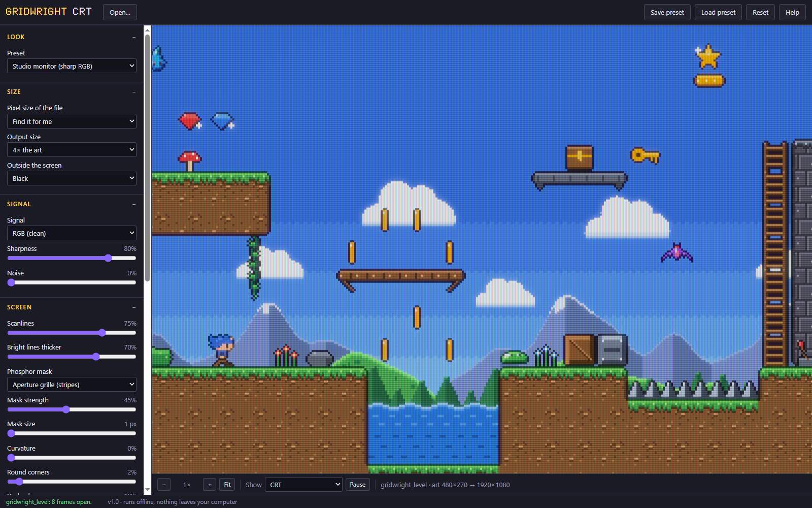812x508 pixels.
Task: Click the "v1.0 · runs offline" status text
Action: [x=173, y=502]
